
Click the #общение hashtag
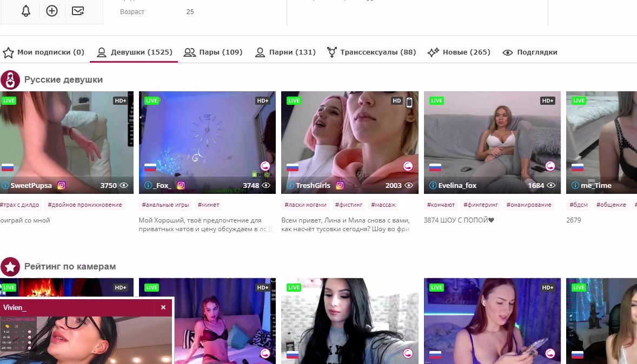click(x=611, y=205)
